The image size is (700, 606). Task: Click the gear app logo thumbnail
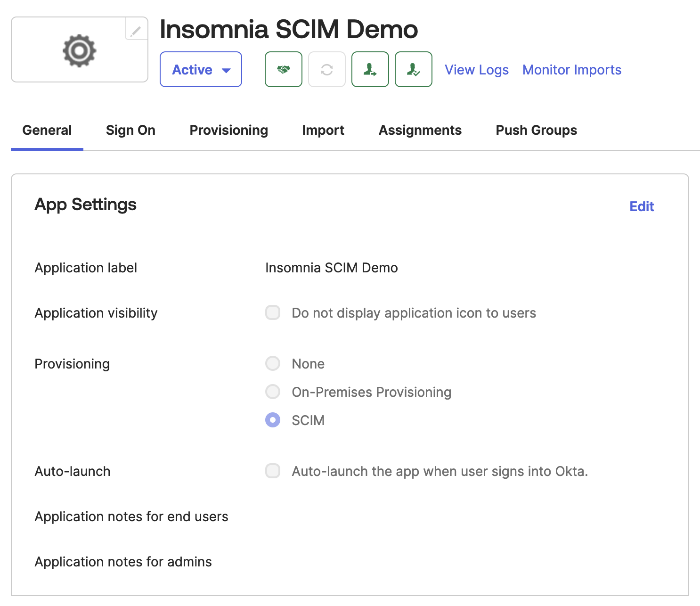click(x=80, y=50)
